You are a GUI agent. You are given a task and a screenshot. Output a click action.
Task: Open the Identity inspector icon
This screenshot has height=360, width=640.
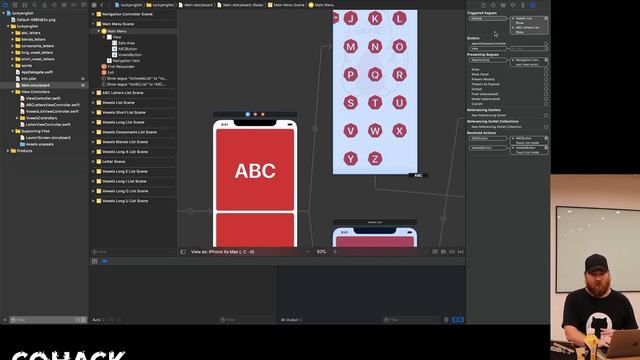pos(503,5)
